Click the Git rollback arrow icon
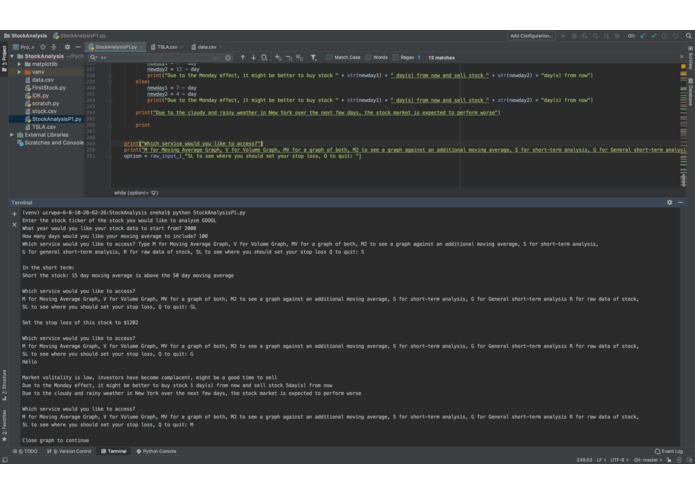This screenshot has height=494, width=695. (675, 36)
